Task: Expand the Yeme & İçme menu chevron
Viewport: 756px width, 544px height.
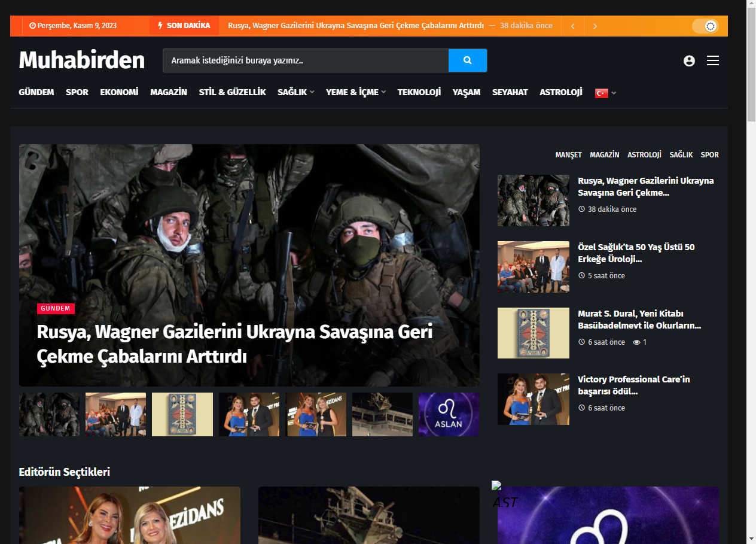Action: click(383, 92)
